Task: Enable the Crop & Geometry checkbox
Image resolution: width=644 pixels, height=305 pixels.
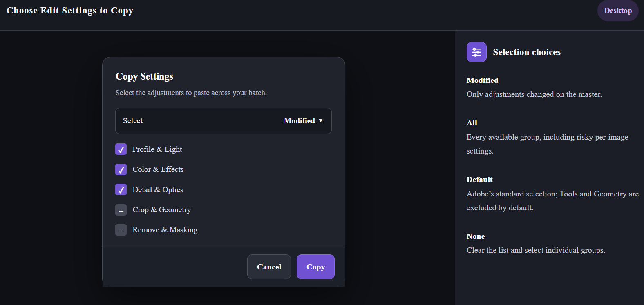Action: coord(121,210)
